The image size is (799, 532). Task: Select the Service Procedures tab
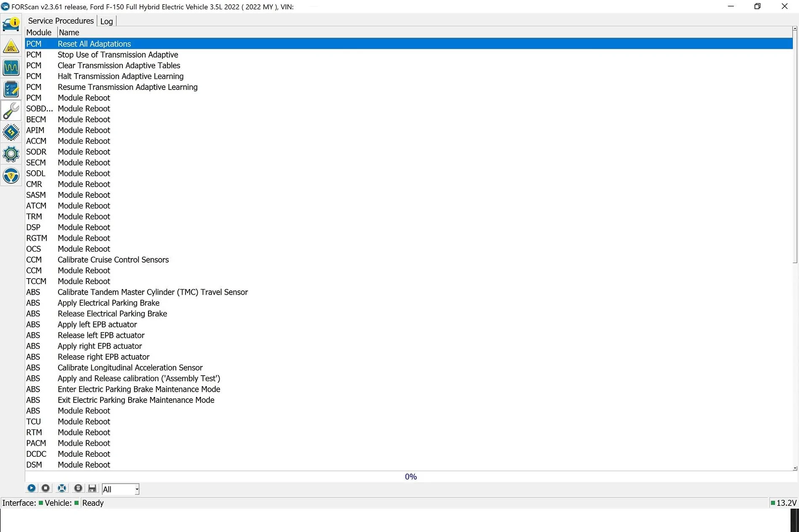tap(61, 21)
